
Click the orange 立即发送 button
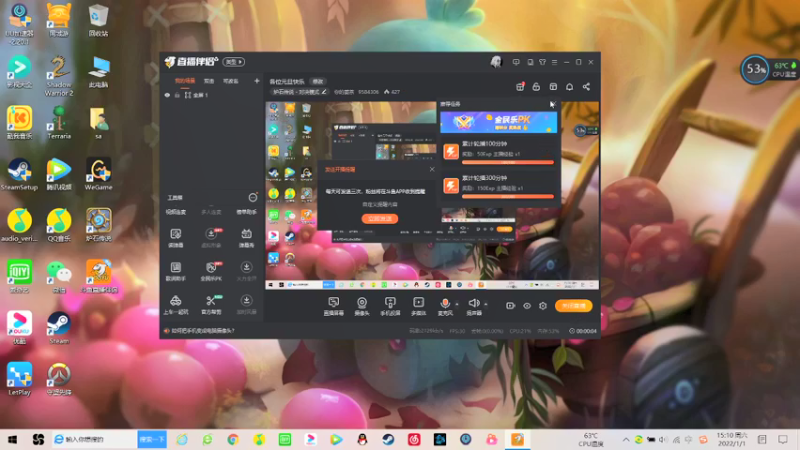[380, 218]
